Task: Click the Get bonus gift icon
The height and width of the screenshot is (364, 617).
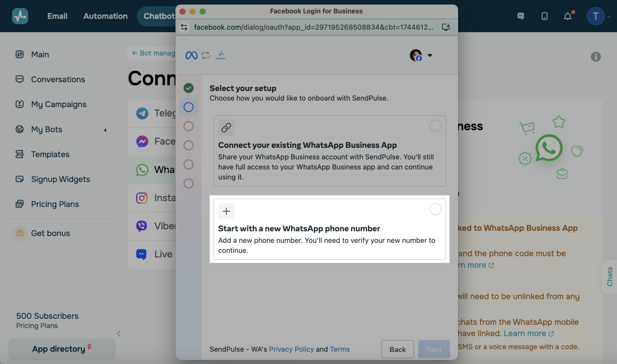Action: 20,233
